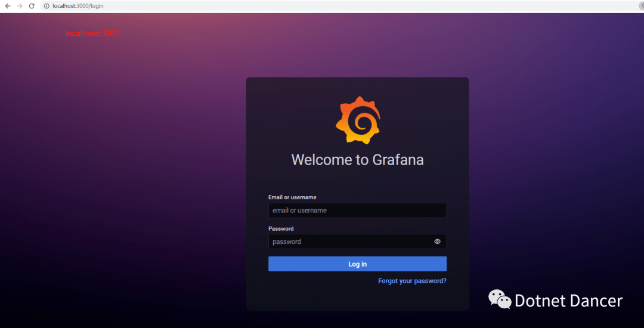Click the Grafana swirl logo
644x328 pixels.
(x=357, y=120)
